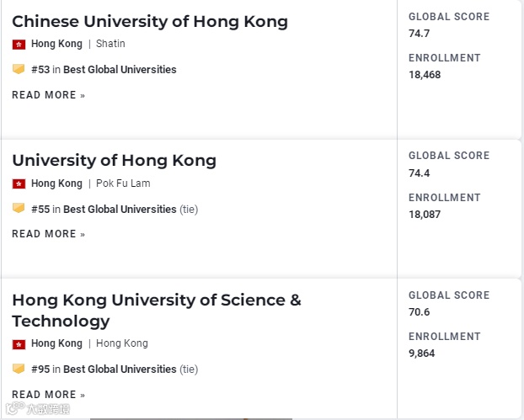Click the yellow ranking badge next to #53
Image resolution: width=524 pixels, height=420 pixels.
(19, 69)
